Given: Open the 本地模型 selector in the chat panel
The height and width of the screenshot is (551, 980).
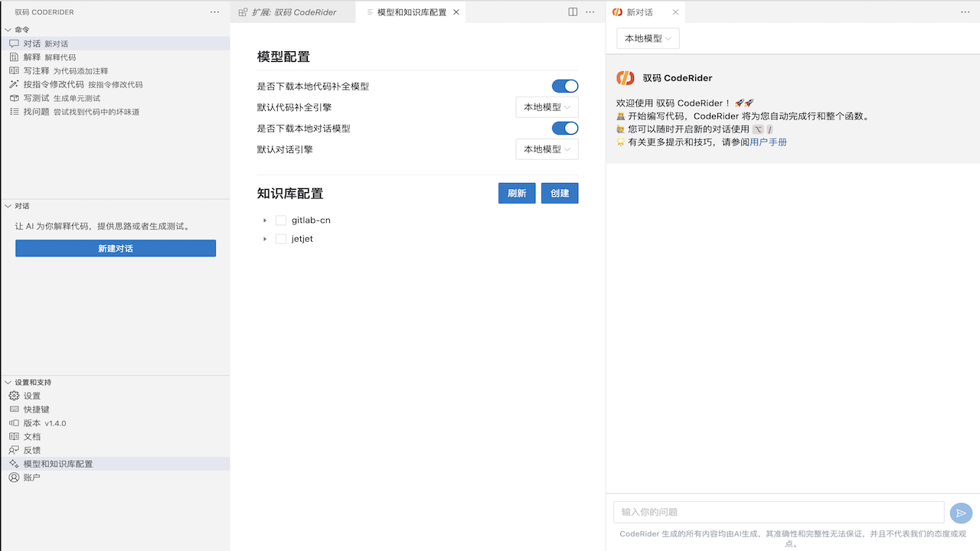Looking at the screenshot, I should pyautogui.click(x=648, y=38).
